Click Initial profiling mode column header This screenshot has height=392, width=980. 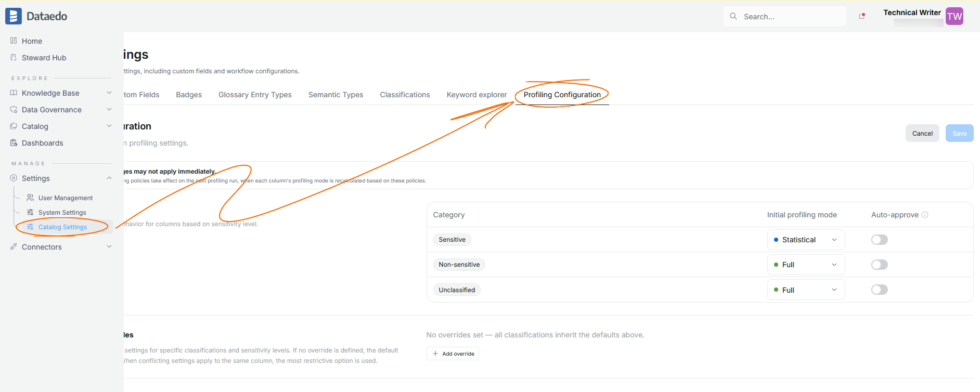[x=802, y=215]
